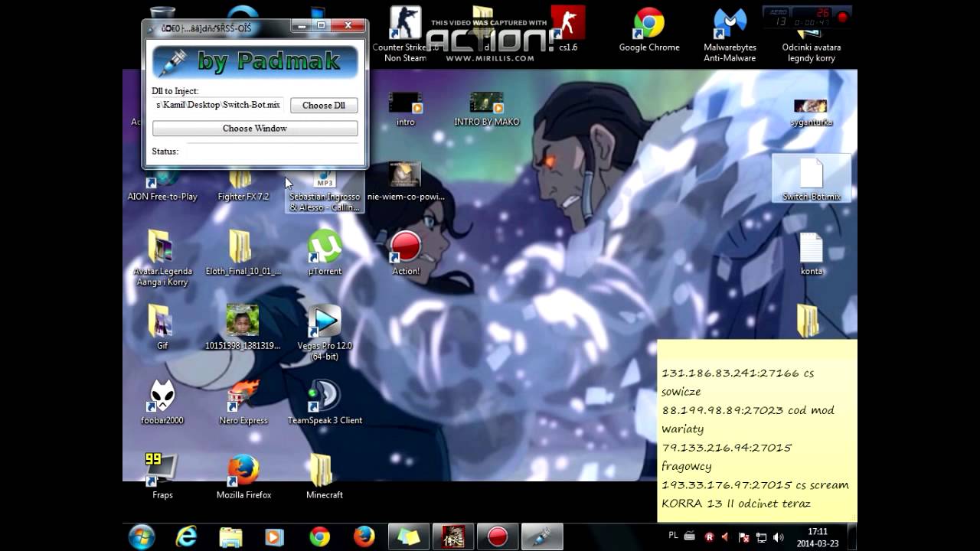Open the Fraps desktop shortcut
The width and height of the screenshot is (980, 551).
pos(162,476)
